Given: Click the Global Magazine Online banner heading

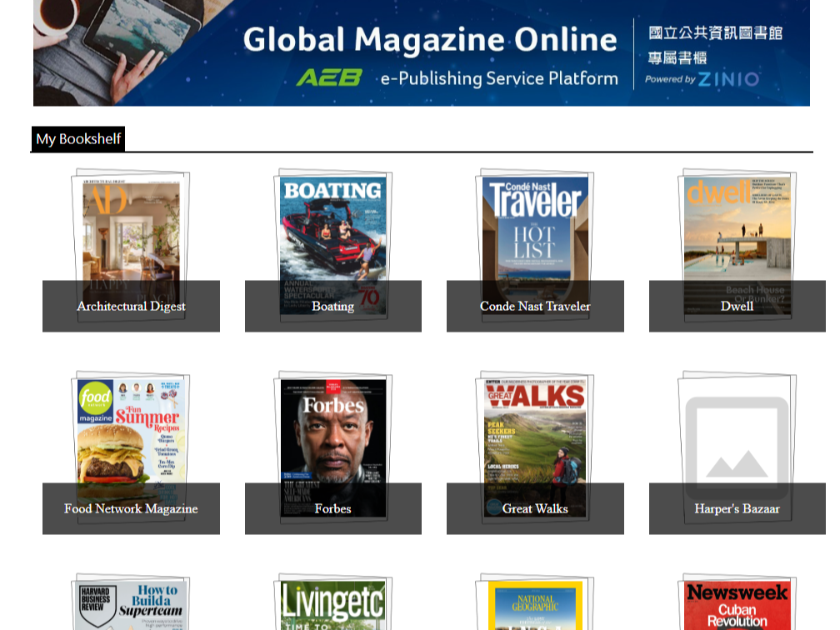Looking at the screenshot, I should pos(430,40).
